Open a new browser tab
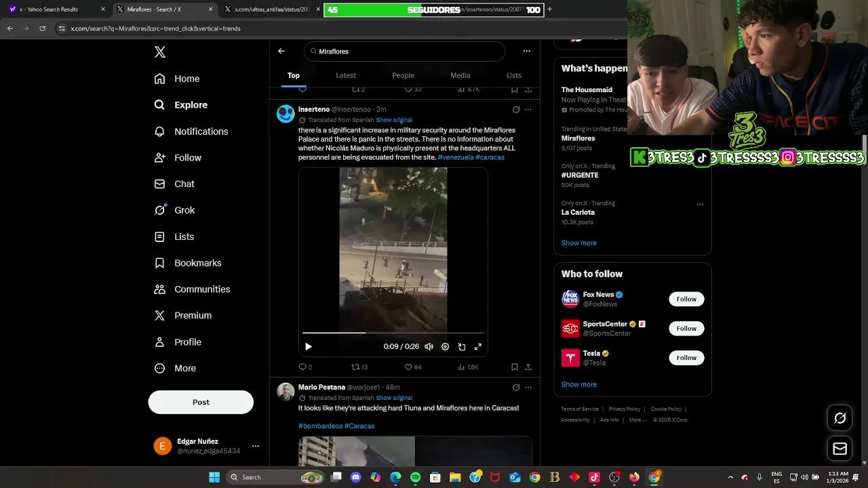This screenshot has width=868, height=488. (549, 9)
